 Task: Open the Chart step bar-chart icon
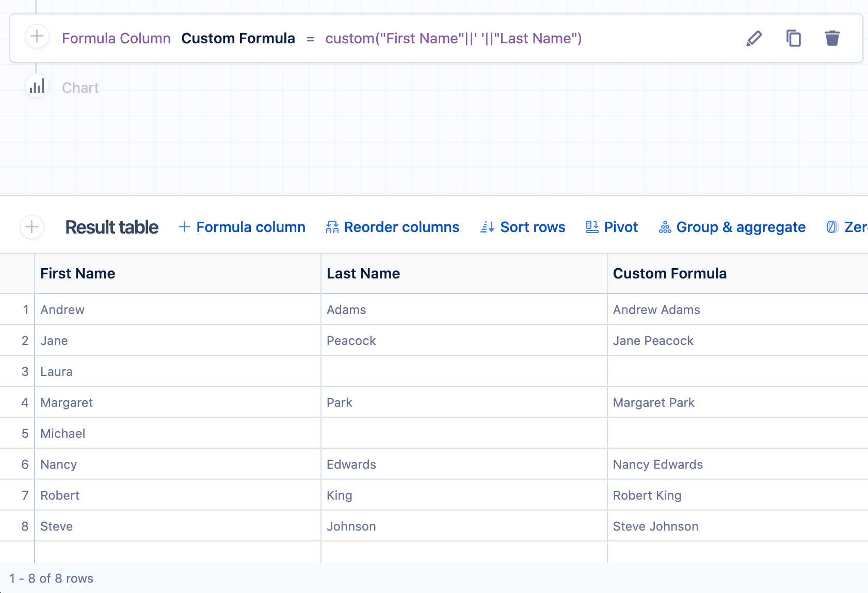click(37, 87)
